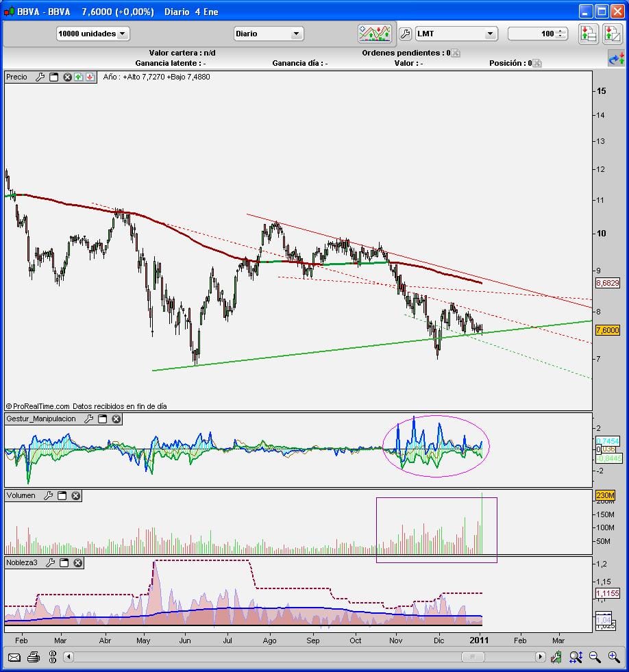Viewport: 629px width, 672px height.
Task: Click the envelope mail icon
Action: (14, 658)
